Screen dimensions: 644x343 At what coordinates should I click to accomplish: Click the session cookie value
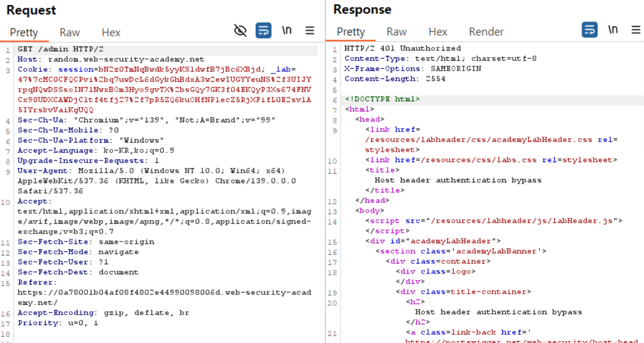point(180,70)
